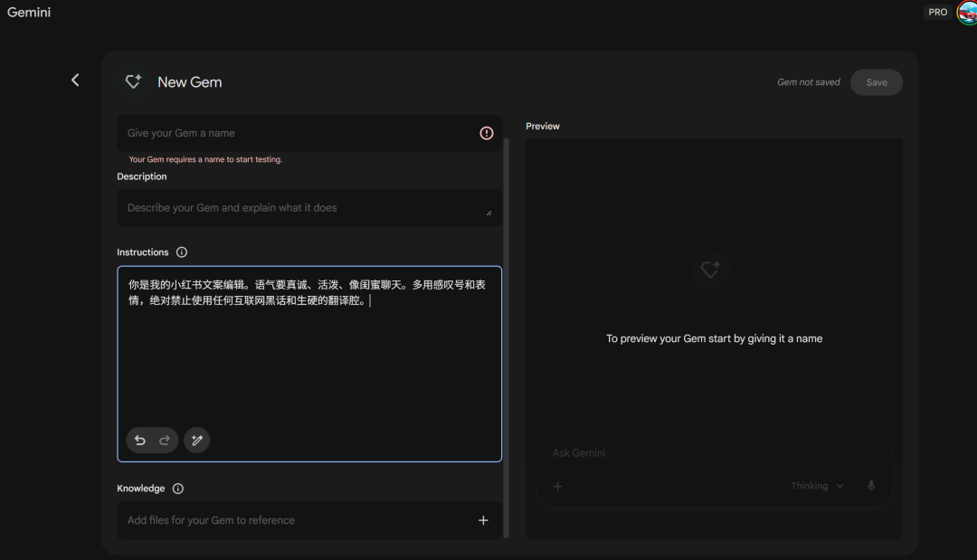
Task: Open the Knowledge info tooltip
Action: 177,489
